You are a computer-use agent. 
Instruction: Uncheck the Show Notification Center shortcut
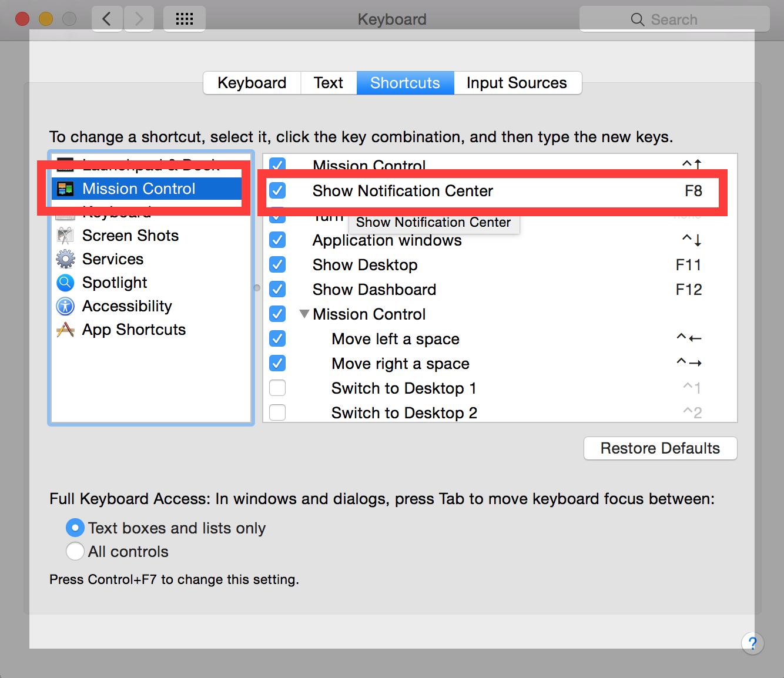[277, 190]
